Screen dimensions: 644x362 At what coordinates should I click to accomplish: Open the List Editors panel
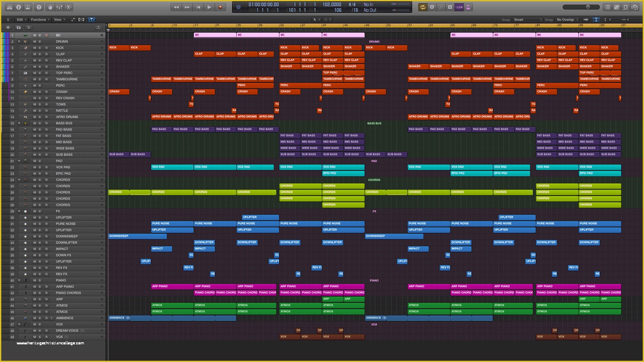607,7
